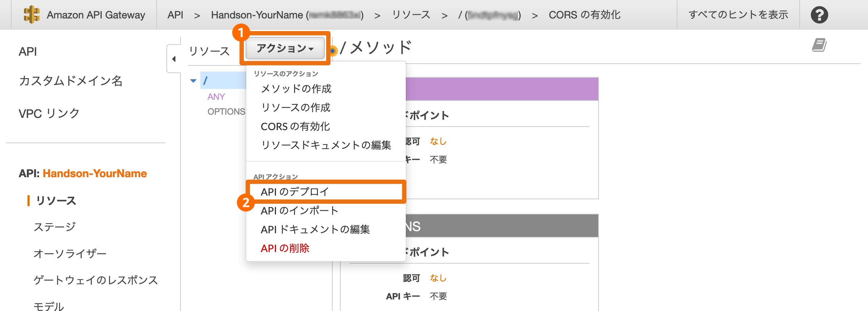Viewport: 868px width, 311px height.
Task: Open モデル in the sidebar
Action: [x=48, y=306]
